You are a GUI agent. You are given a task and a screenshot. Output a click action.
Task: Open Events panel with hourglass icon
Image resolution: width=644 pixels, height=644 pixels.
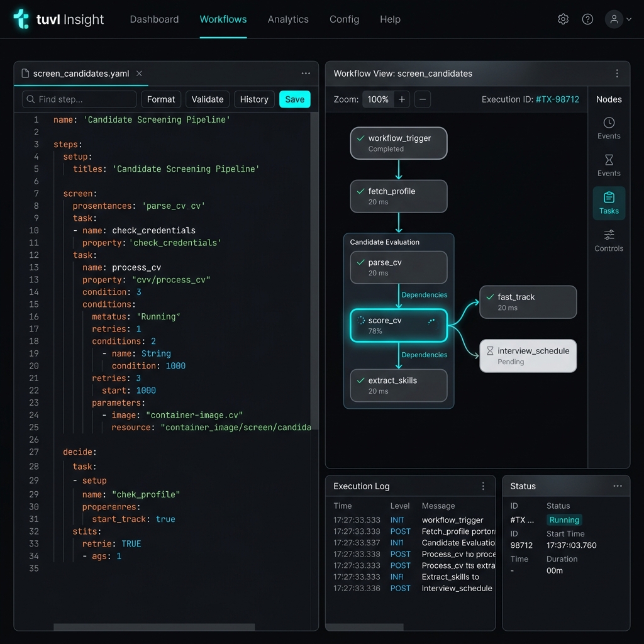609,165
